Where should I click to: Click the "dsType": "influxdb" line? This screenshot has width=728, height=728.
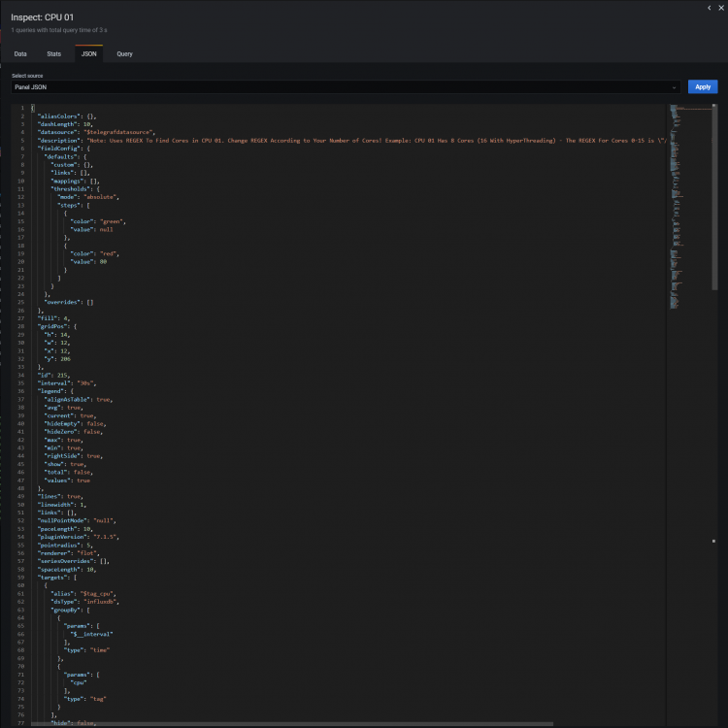85,601
